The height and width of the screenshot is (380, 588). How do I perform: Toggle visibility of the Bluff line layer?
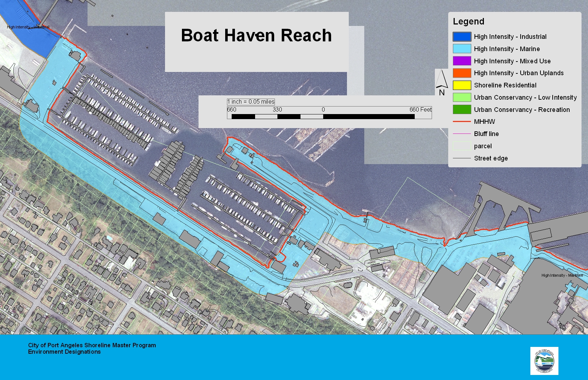pos(462,134)
